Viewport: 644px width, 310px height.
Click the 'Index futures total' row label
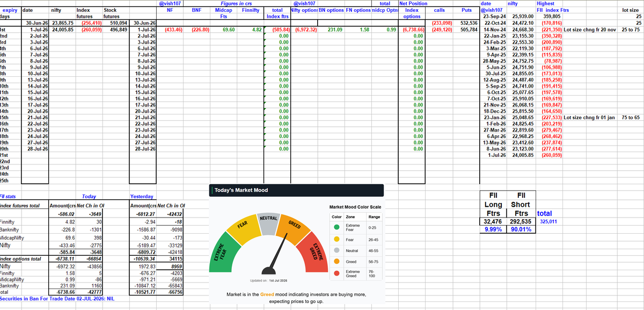20,206
